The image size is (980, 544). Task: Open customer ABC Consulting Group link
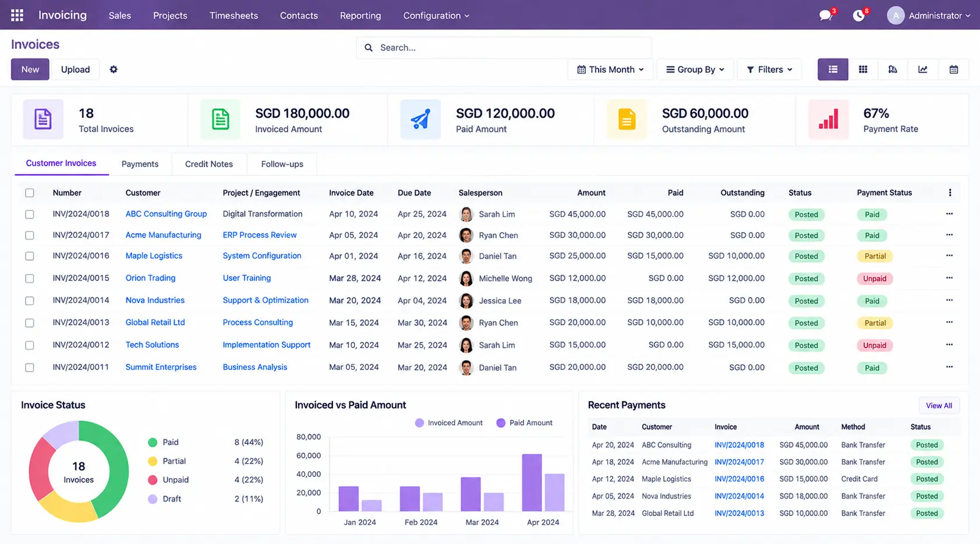[x=166, y=214]
